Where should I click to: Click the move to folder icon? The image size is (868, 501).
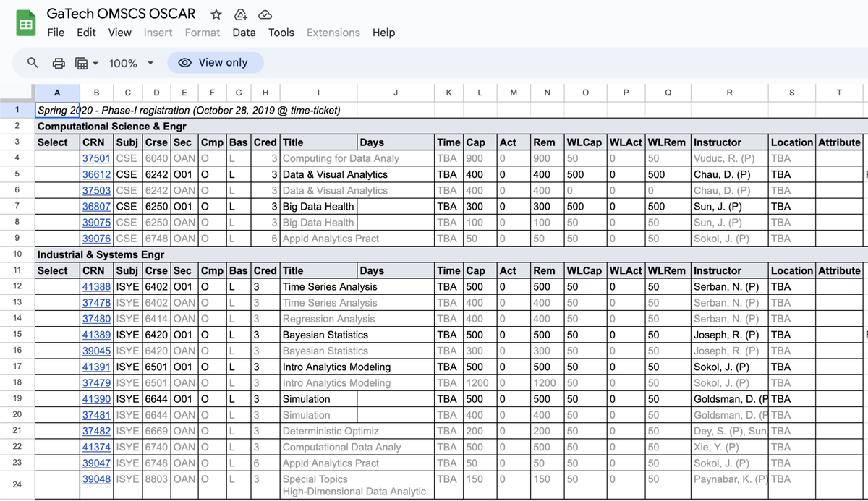(x=239, y=14)
